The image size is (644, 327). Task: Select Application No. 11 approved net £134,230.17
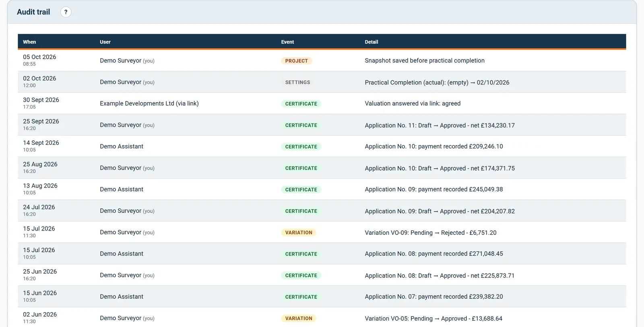point(440,125)
